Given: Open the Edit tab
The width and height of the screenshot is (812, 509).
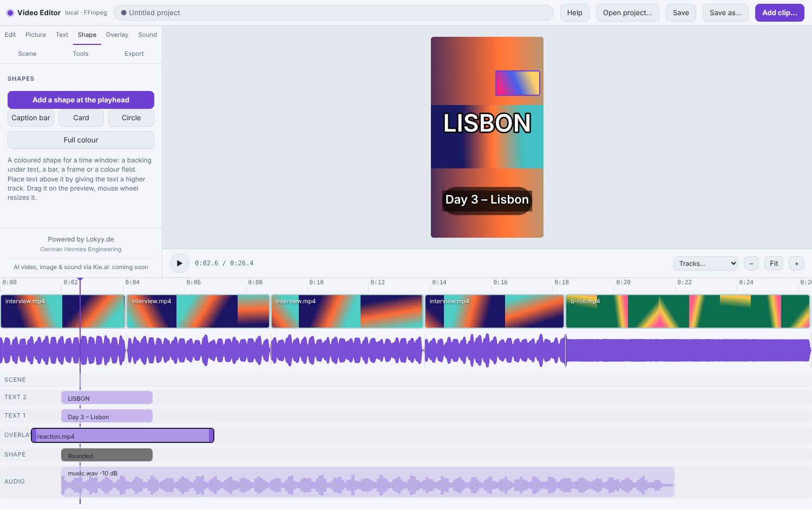Looking at the screenshot, I should coord(10,35).
